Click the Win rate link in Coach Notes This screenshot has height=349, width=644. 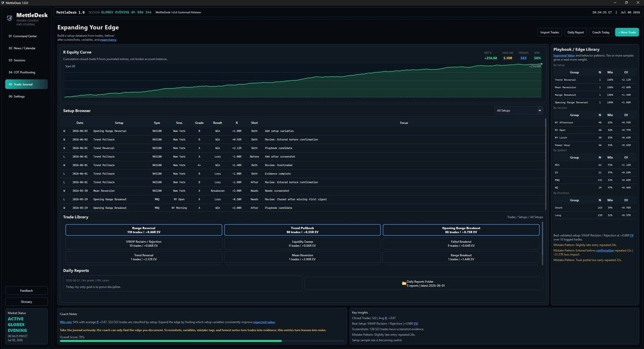pos(66,322)
